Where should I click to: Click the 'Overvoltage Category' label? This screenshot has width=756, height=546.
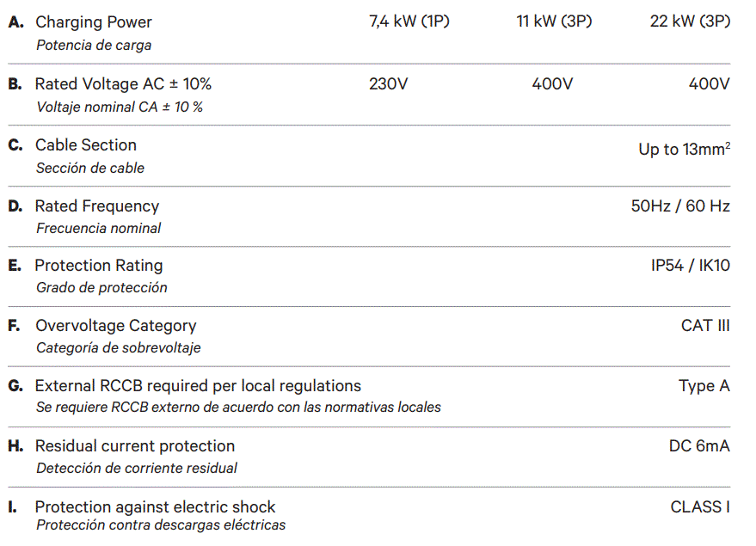[115, 326]
